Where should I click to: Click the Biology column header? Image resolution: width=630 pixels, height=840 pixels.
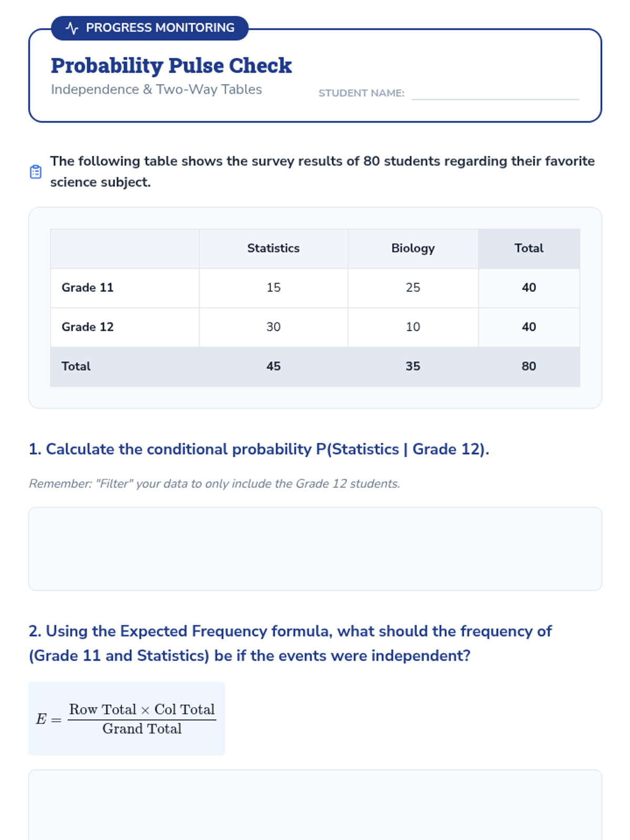tap(413, 248)
